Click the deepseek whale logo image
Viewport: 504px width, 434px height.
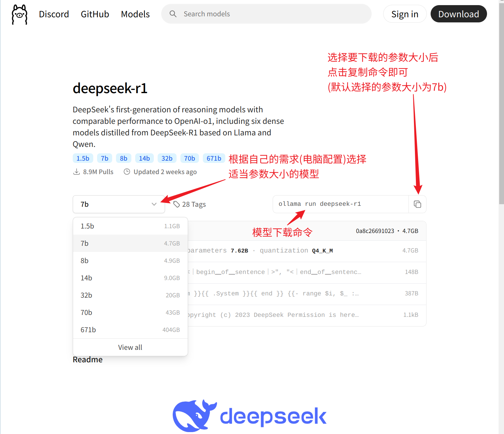point(250,416)
